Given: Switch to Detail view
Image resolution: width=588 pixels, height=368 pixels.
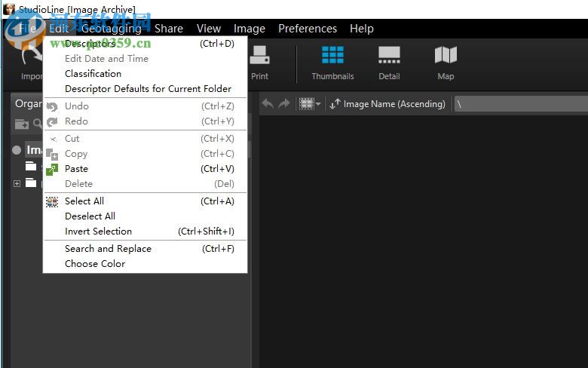Looking at the screenshot, I should [x=389, y=63].
